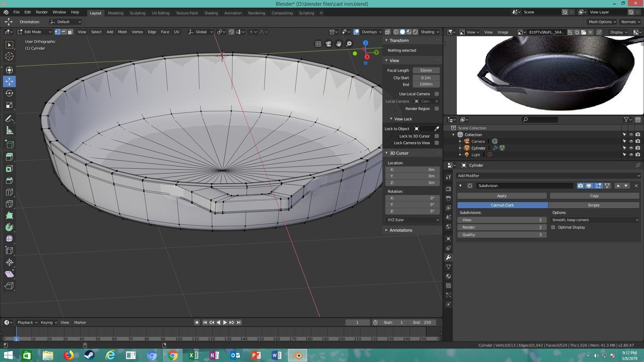This screenshot has width=644, height=362.
Task: Enable Optimal Display checkbox
Action: coord(553,227)
